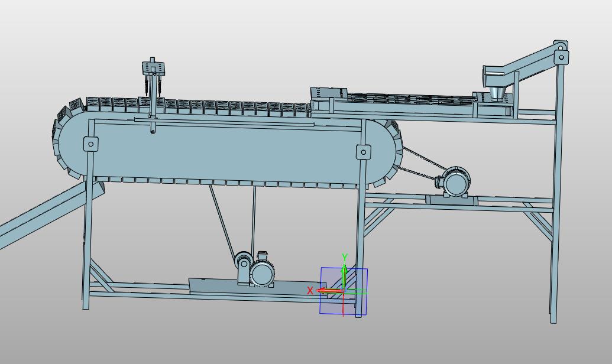Select the right bearing block on conveyor
Viewport: 612px width, 364px height.
pos(364,152)
